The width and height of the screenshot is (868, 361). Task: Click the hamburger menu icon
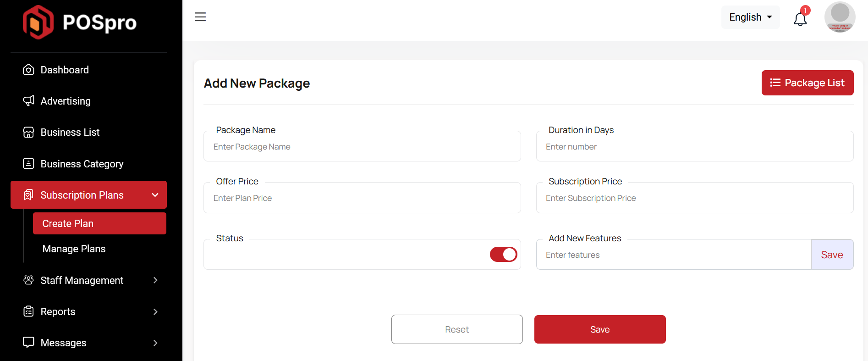coord(200,17)
